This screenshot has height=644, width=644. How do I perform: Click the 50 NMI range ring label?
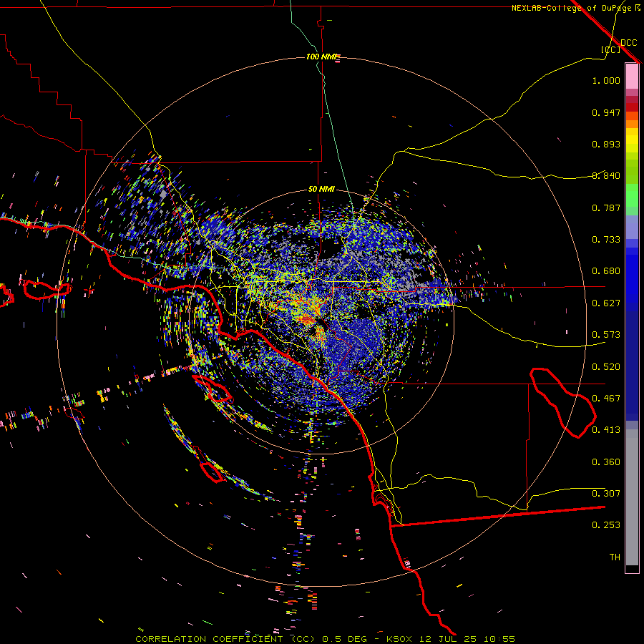[321, 189]
